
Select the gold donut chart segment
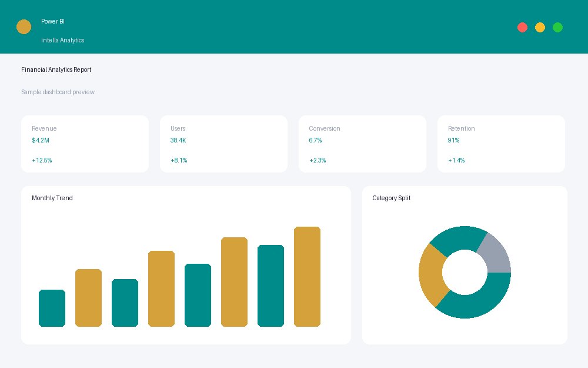click(x=432, y=275)
